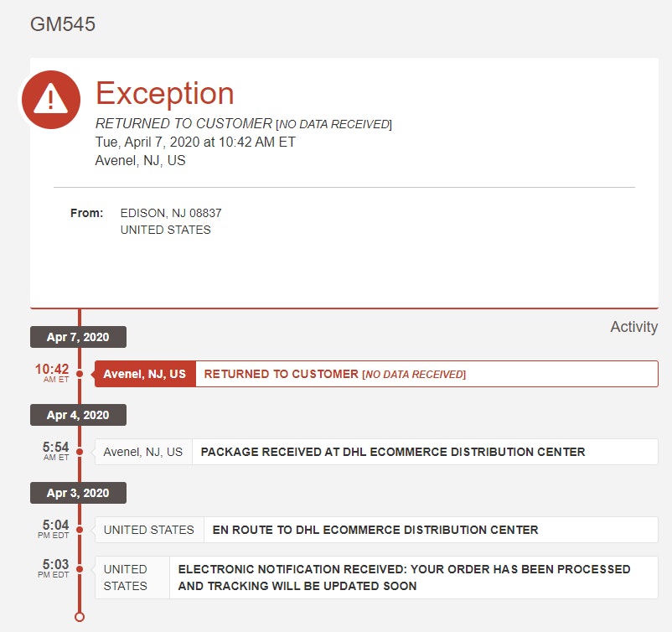Click the Apr 3, 2020 date marker
Image resolution: width=672 pixels, height=632 pixels.
78,493
